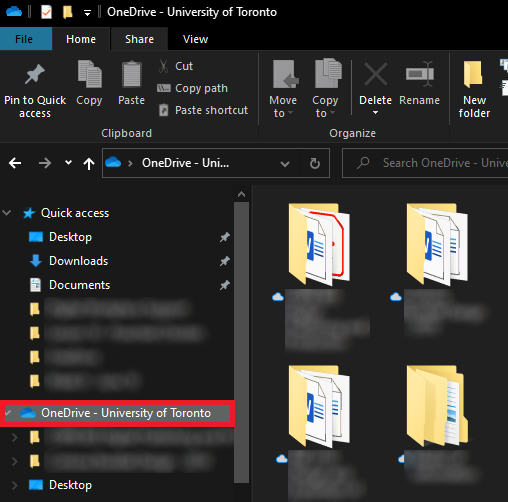Go back with Back arrow

click(x=15, y=163)
